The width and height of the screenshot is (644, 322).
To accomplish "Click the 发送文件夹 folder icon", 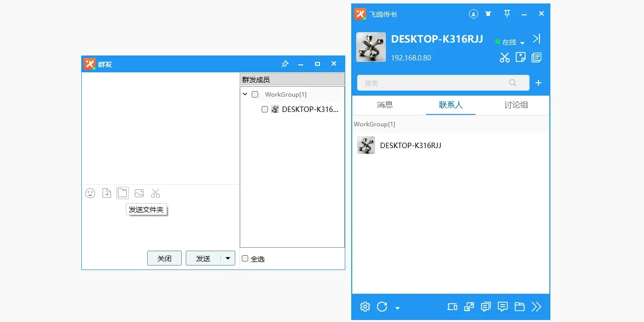I will coord(122,193).
